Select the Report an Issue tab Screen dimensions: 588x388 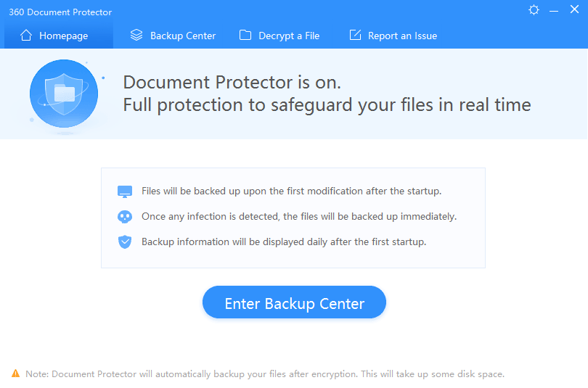pyautogui.click(x=393, y=36)
